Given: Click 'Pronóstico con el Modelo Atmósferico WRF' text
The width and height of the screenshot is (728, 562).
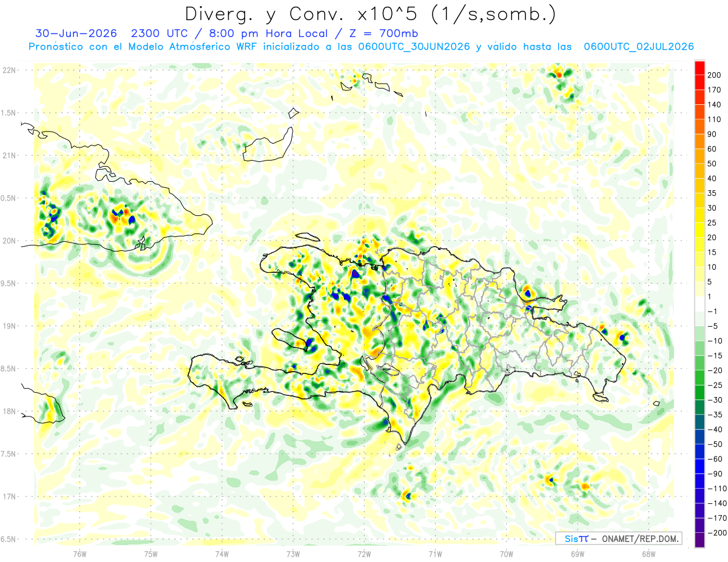Looking at the screenshot, I should point(144,47).
